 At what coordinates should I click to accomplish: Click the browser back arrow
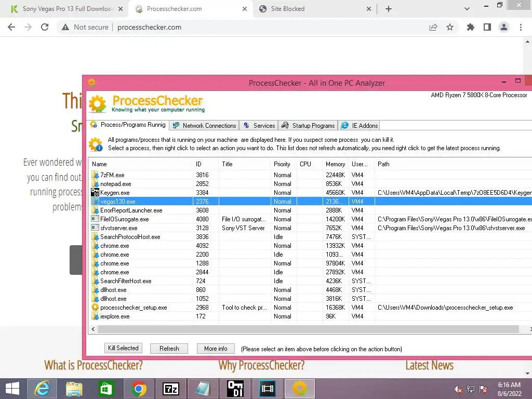tap(11, 27)
